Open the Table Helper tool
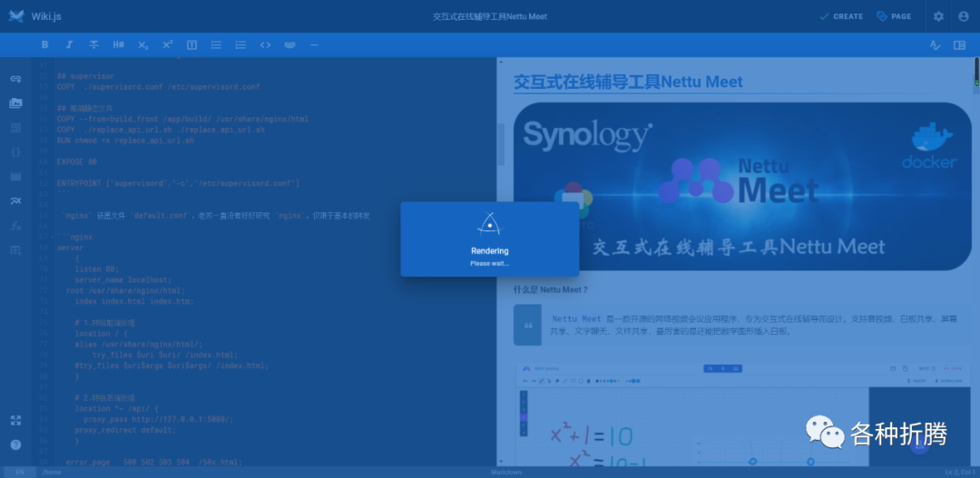 (15, 250)
